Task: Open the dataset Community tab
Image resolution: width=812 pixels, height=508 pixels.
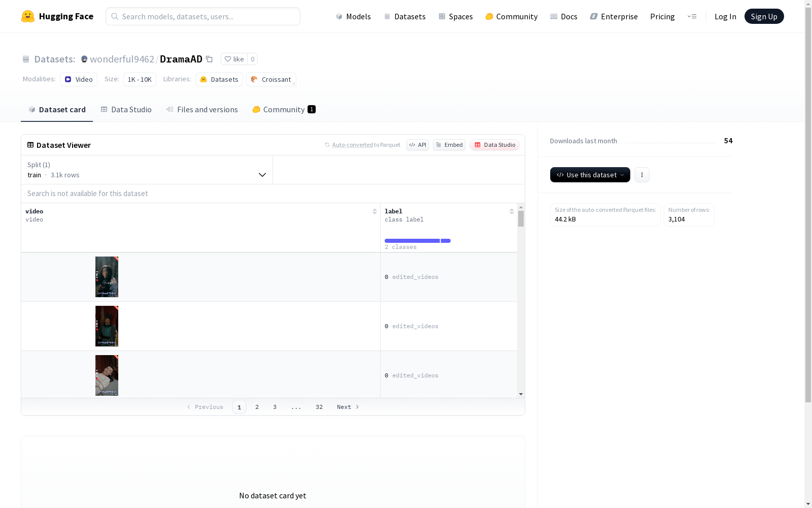Action: click(284, 109)
